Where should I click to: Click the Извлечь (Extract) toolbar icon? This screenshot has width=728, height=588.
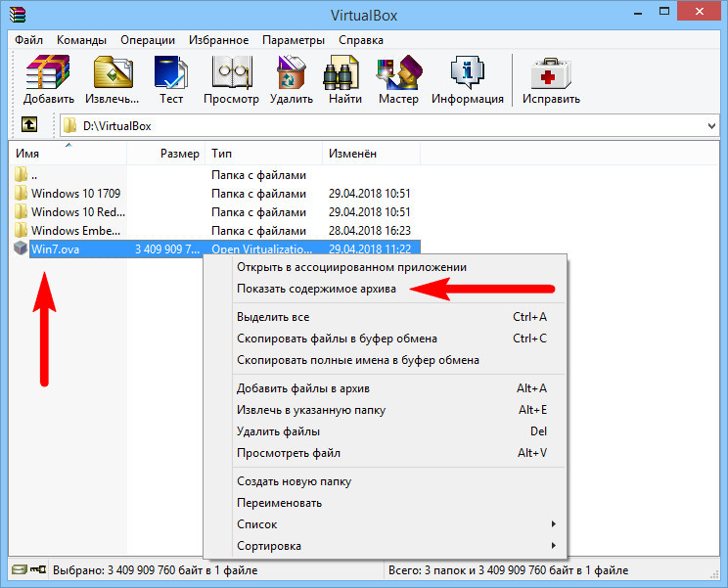pos(113,72)
